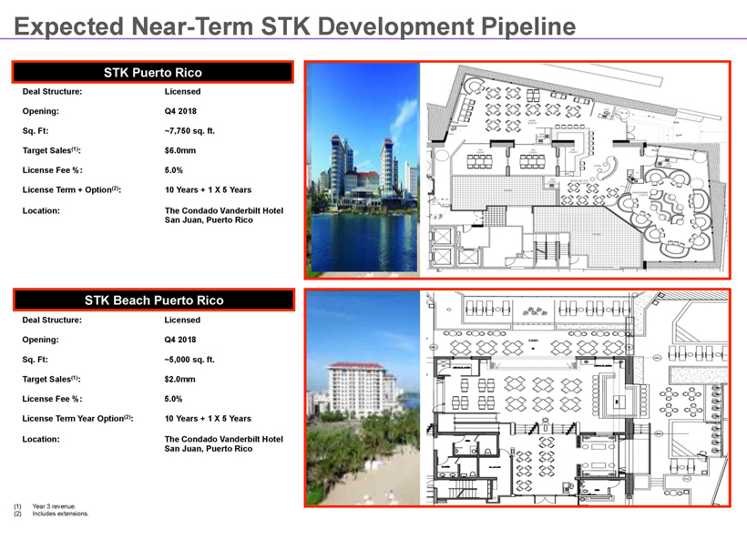Viewport: 747px width, 560px height.
Task: Click the STK Puerto Rico floor plan drawing
Action: [578, 169]
